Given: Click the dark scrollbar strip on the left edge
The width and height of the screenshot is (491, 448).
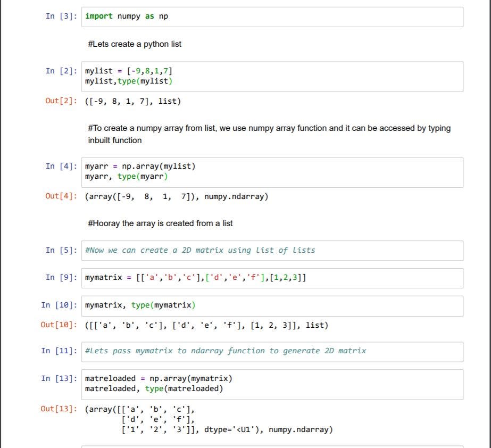Looking at the screenshot, I should (3, 223).
